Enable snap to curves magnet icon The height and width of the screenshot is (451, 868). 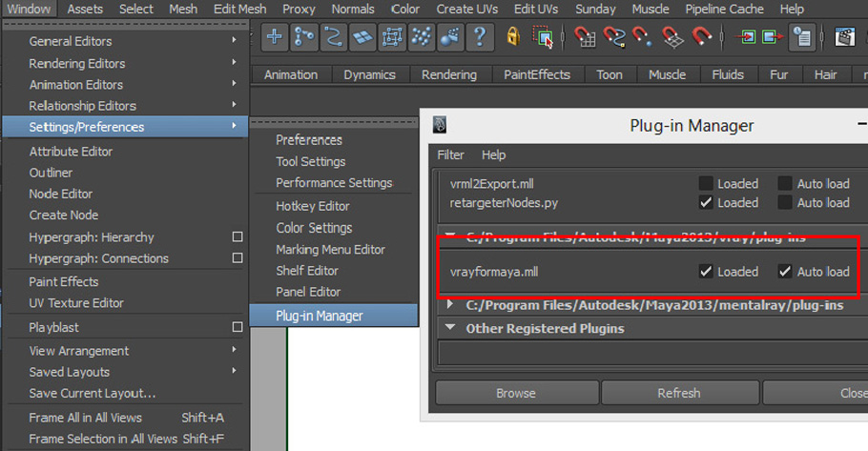[614, 37]
